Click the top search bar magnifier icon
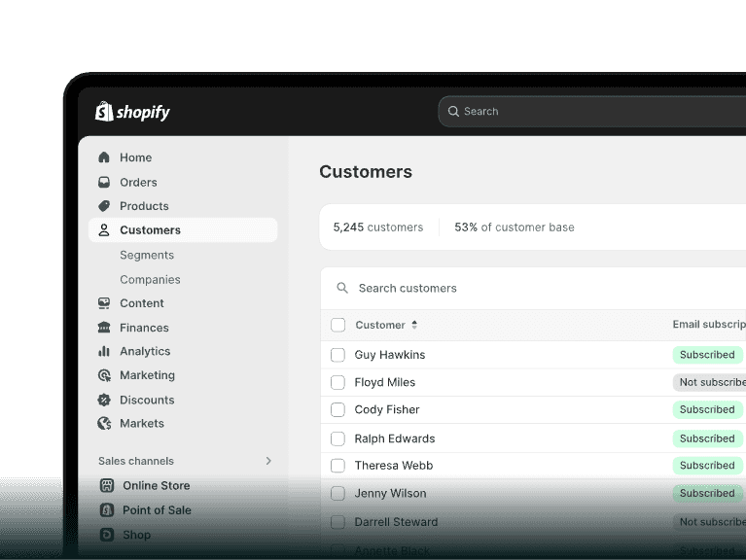This screenshot has width=746, height=560. click(453, 111)
